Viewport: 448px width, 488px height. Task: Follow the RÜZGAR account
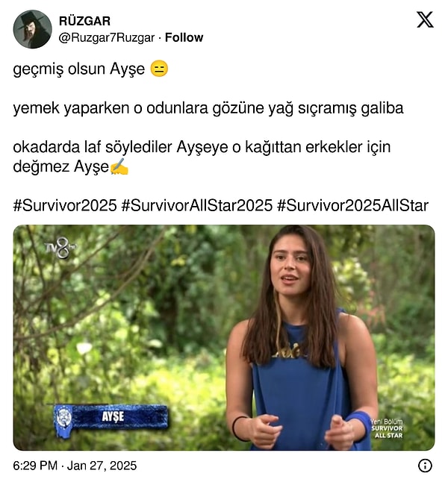pyautogui.click(x=184, y=37)
